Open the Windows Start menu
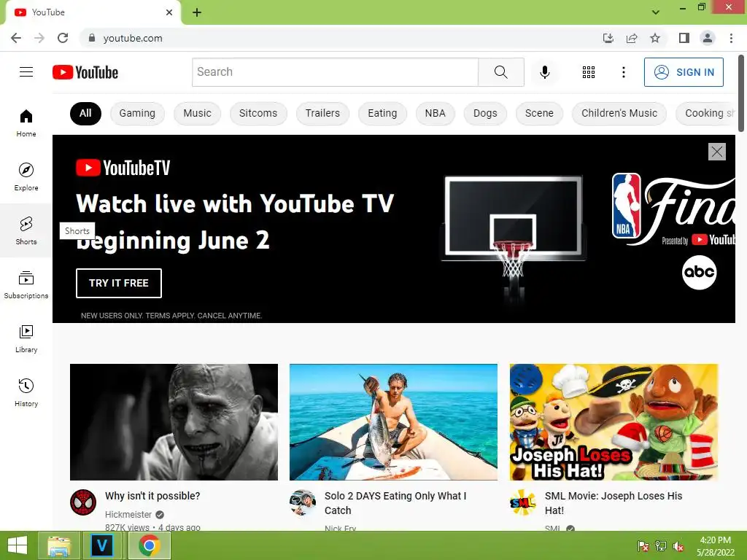747x560 pixels. click(x=18, y=545)
